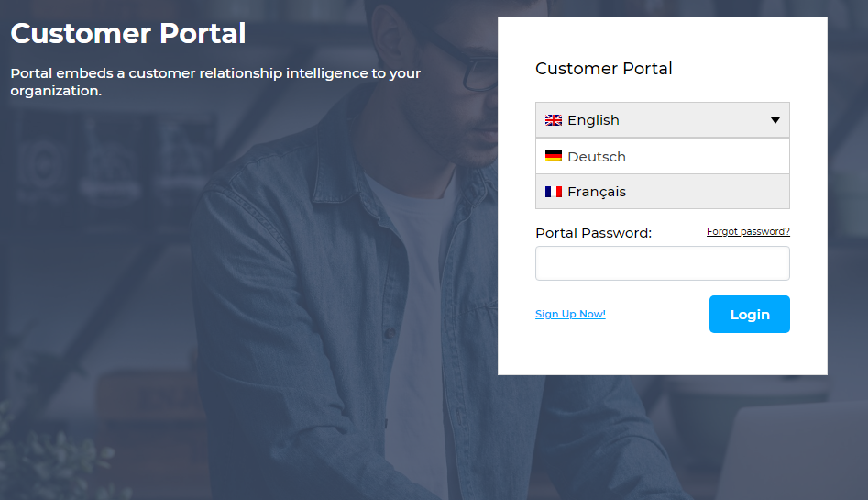Click the word English in the selector

pos(593,120)
